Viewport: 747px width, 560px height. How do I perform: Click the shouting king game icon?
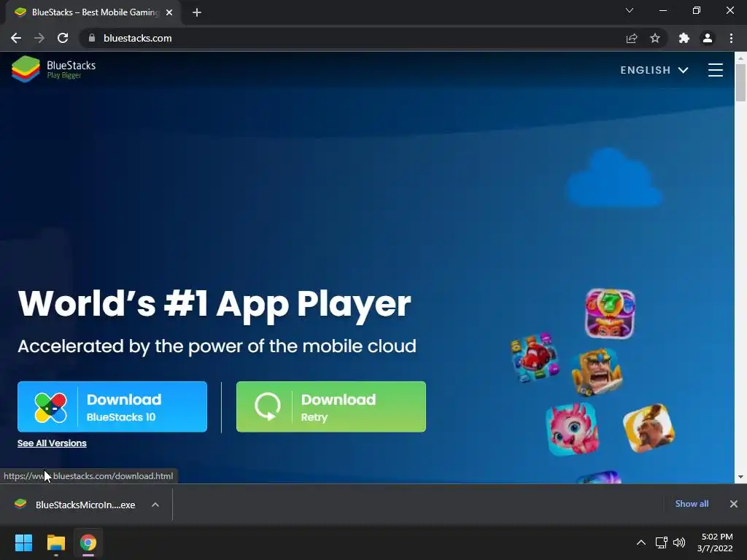[x=597, y=372]
